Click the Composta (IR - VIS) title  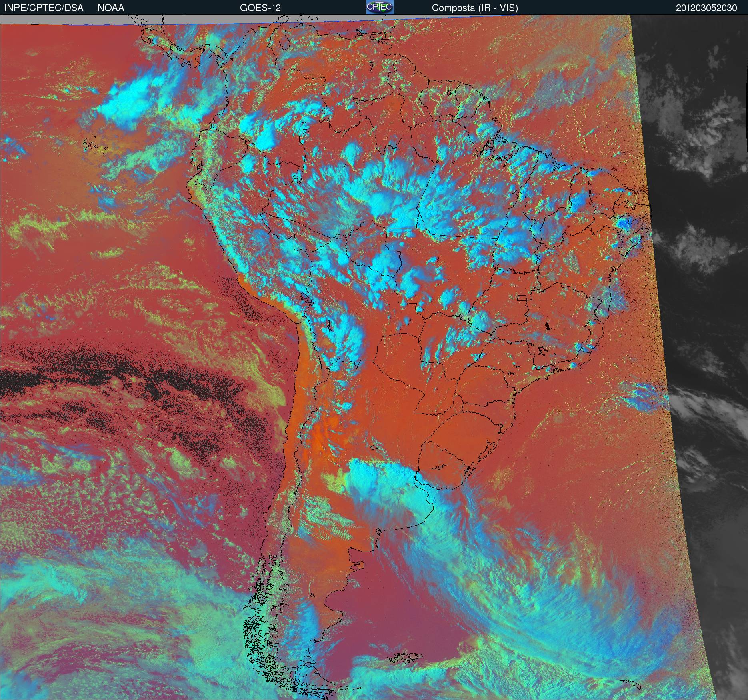point(475,8)
